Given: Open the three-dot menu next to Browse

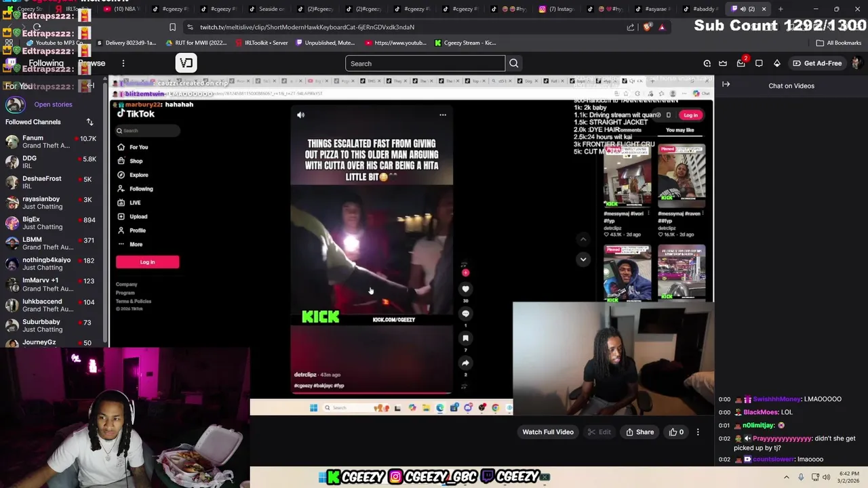Looking at the screenshot, I should (123, 63).
